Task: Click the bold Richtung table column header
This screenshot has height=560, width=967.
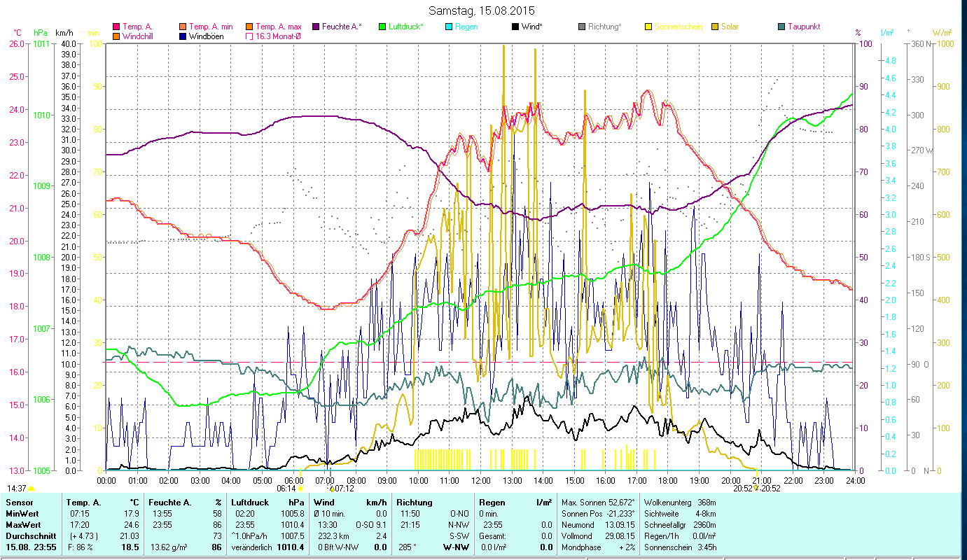Action: pos(415,503)
